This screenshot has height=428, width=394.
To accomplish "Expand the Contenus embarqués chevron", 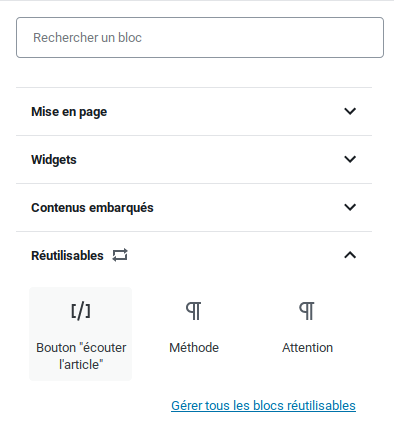I will pos(350,207).
